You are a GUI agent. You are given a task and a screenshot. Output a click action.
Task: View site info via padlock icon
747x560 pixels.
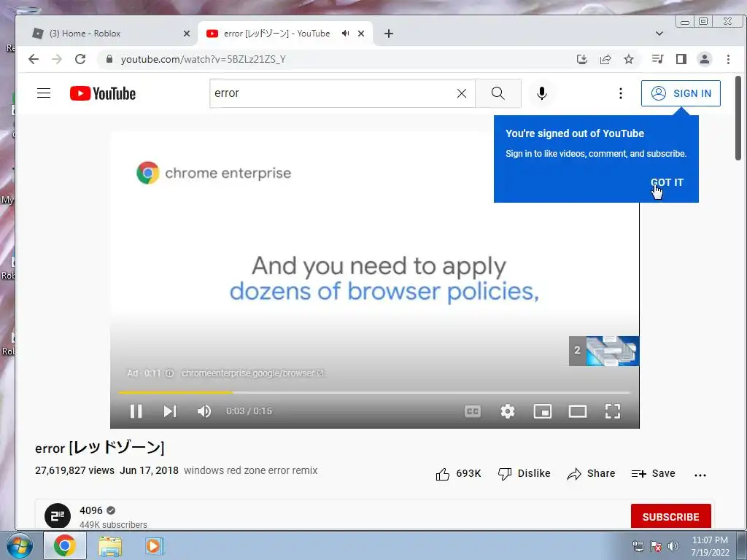(x=109, y=59)
